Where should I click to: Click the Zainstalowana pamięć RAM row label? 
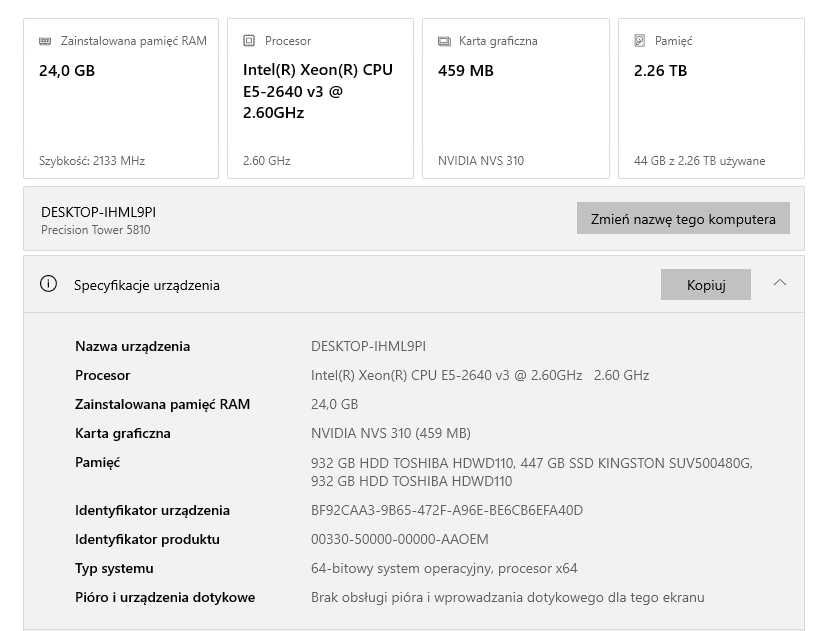click(x=162, y=405)
